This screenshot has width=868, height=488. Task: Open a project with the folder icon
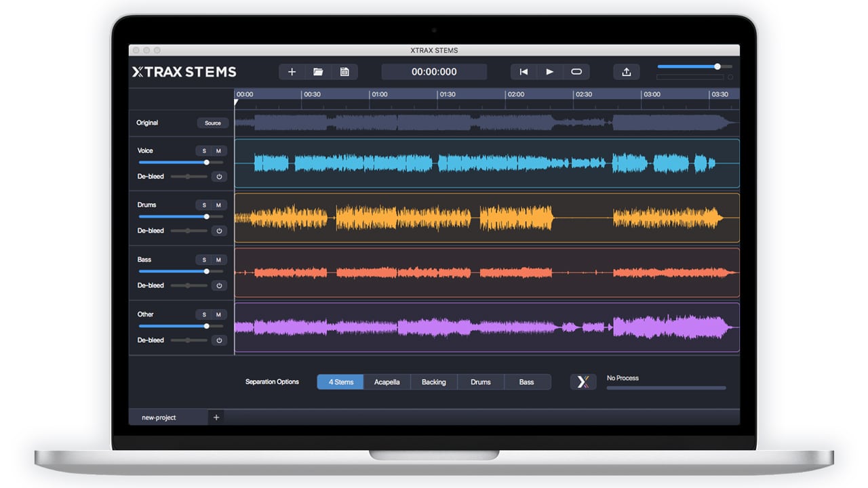point(318,72)
